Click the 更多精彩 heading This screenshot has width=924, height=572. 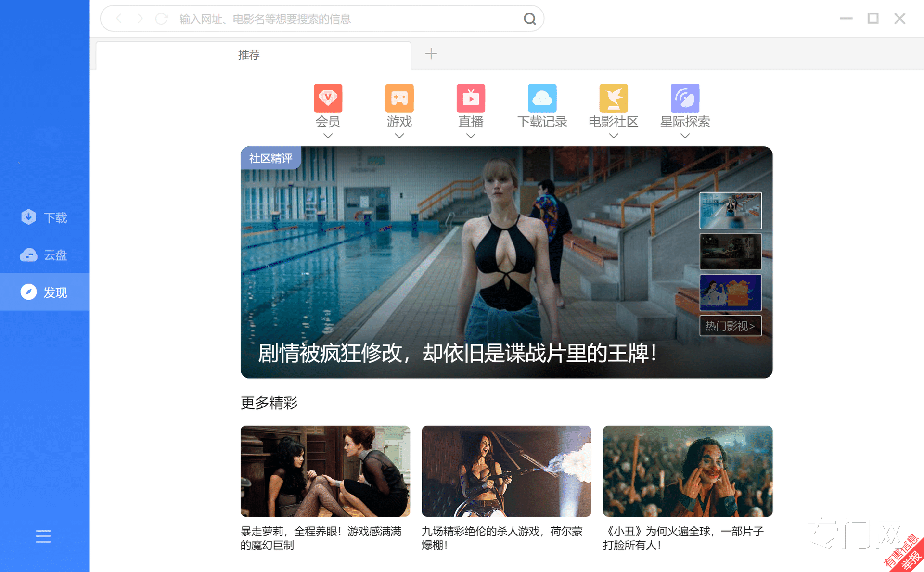(269, 403)
